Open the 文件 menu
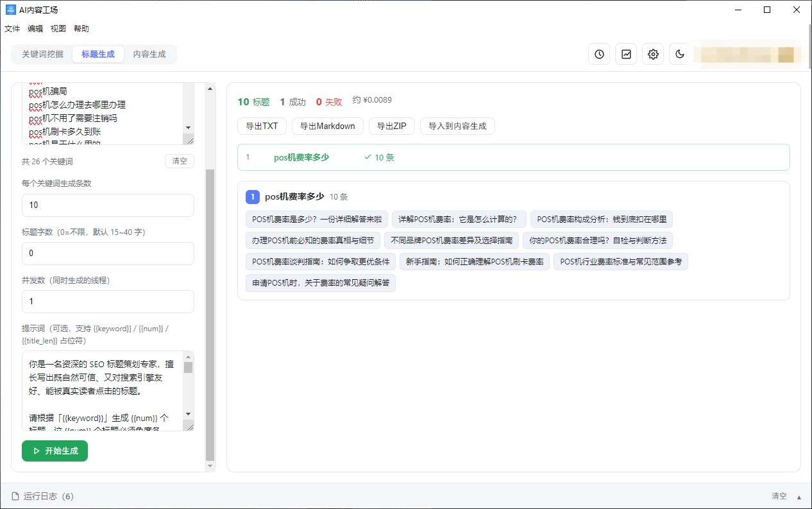The image size is (812, 509). coord(12,29)
